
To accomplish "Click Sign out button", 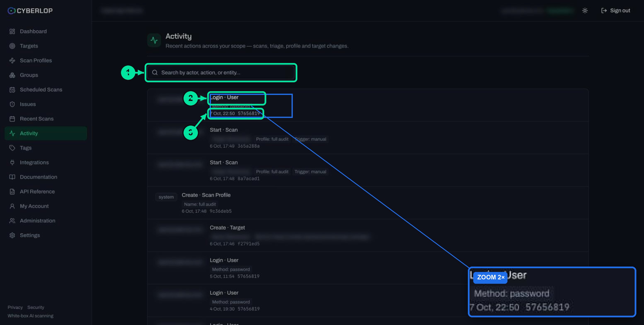I will [615, 11].
